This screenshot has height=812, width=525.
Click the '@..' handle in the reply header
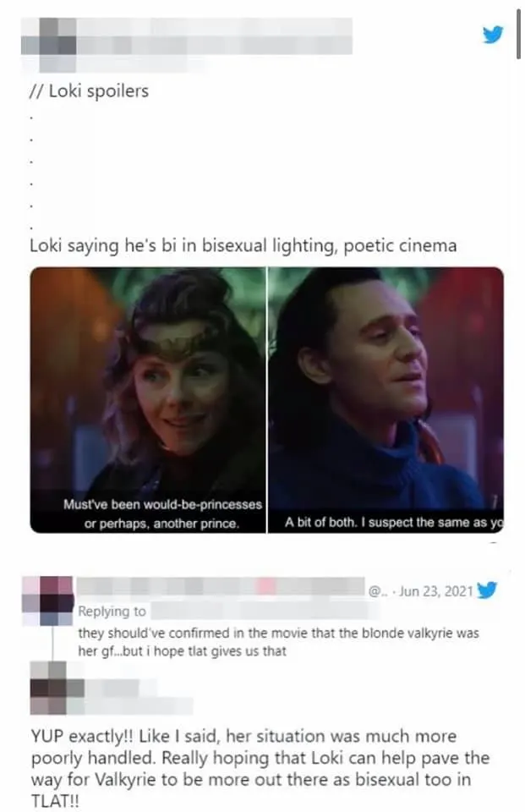[x=377, y=591]
